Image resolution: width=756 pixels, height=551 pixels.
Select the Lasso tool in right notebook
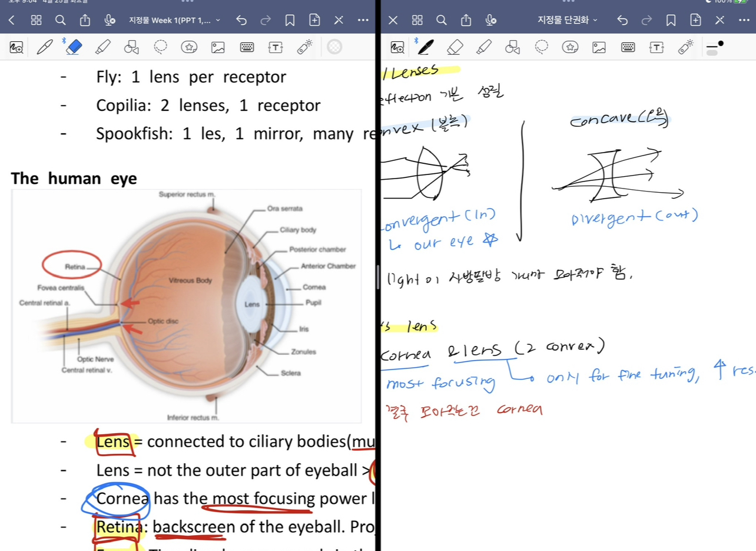click(542, 47)
